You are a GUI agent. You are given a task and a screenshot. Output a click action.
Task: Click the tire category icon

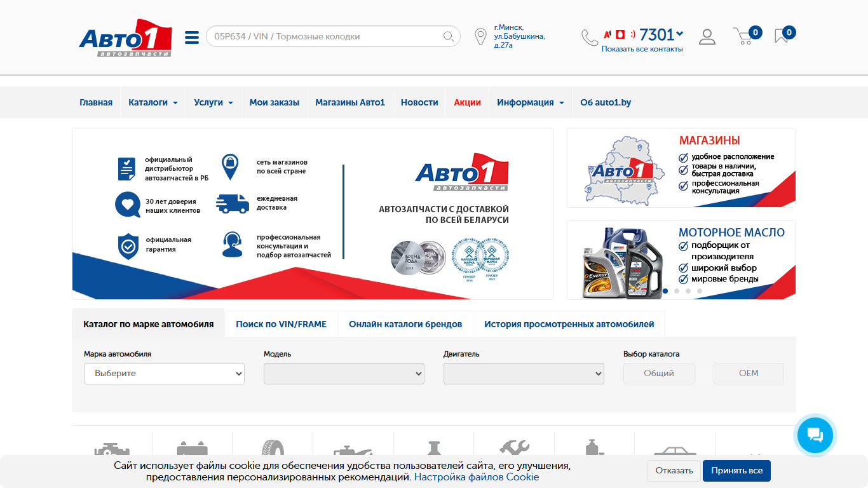273,447
